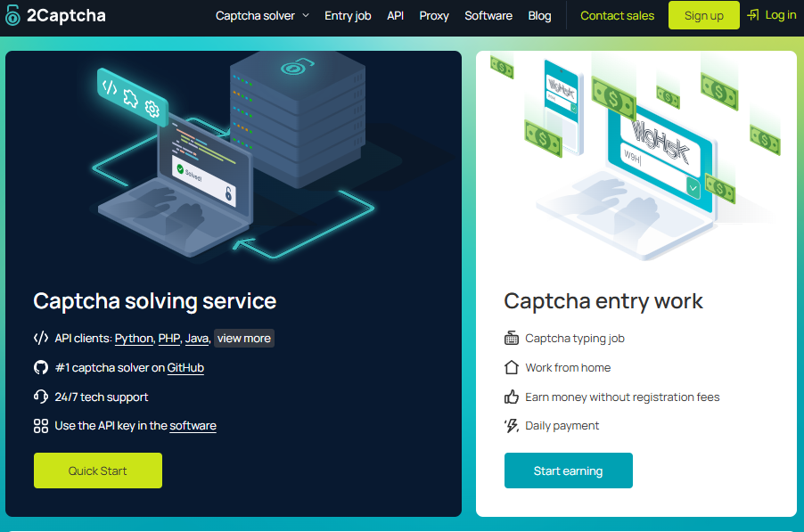This screenshot has height=532, width=804.
Task: Click view more API clients
Action: [244, 339]
